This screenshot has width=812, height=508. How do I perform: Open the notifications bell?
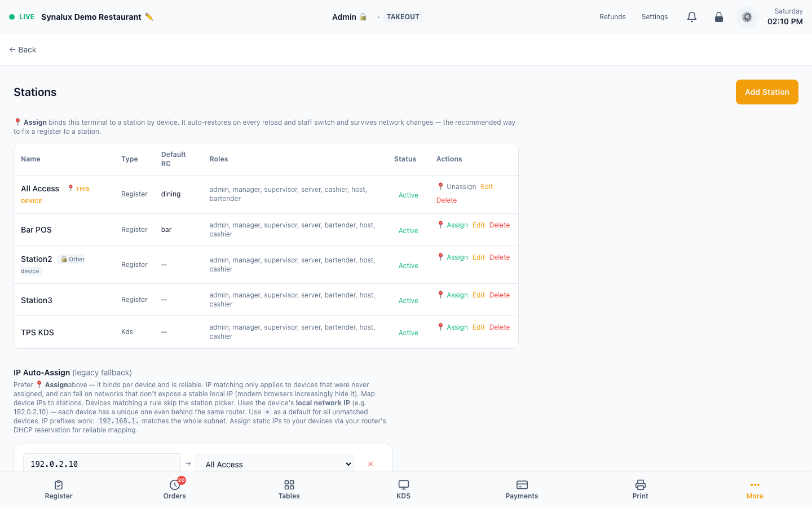[x=692, y=17]
